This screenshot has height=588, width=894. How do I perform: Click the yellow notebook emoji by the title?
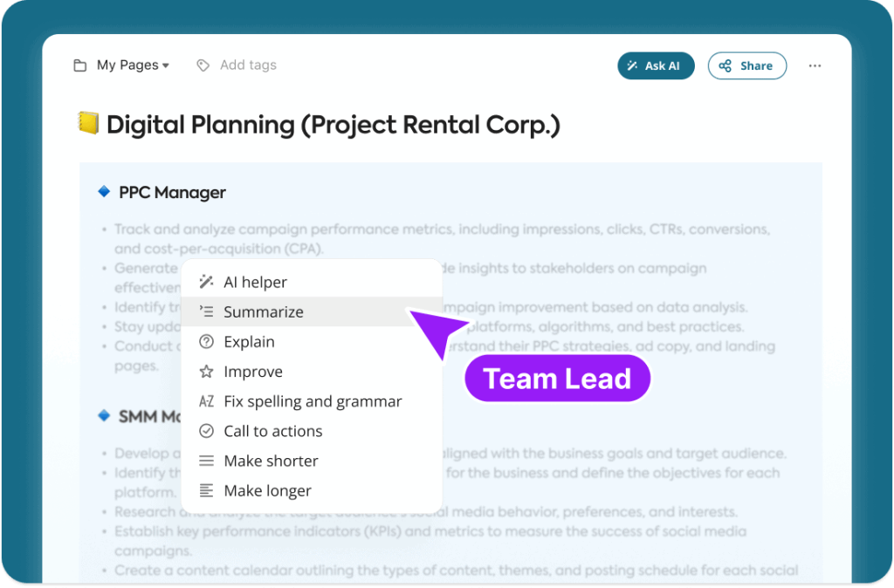(x=88, y=123)
